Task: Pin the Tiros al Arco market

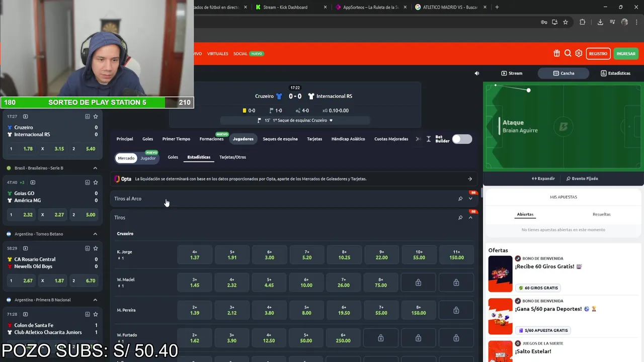Action: [x=460, y=199]
